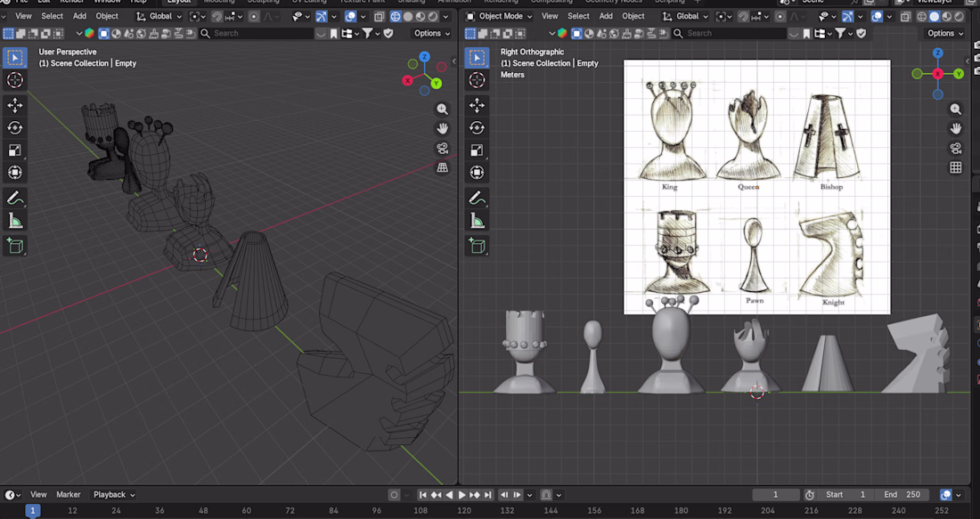Select the Annotate tool in left viewport
The width and height of the screenshot is (980, 519).
coord(15,198)
